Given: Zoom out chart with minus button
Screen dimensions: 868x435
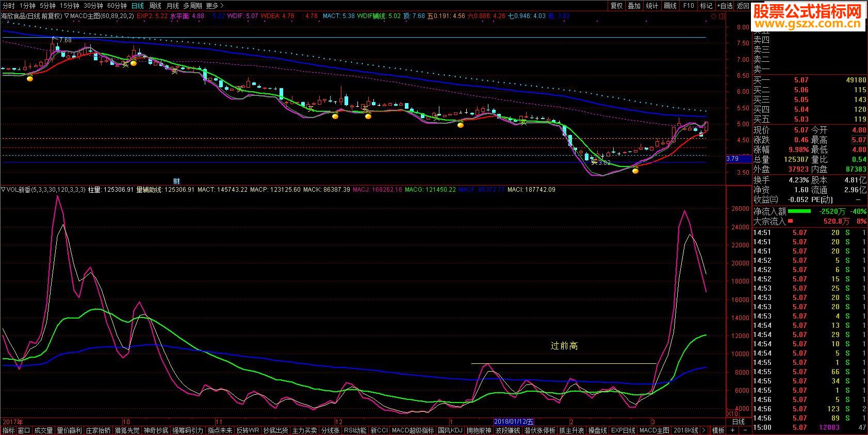Looking at the screenshot, I should click(x=746, y=430).
